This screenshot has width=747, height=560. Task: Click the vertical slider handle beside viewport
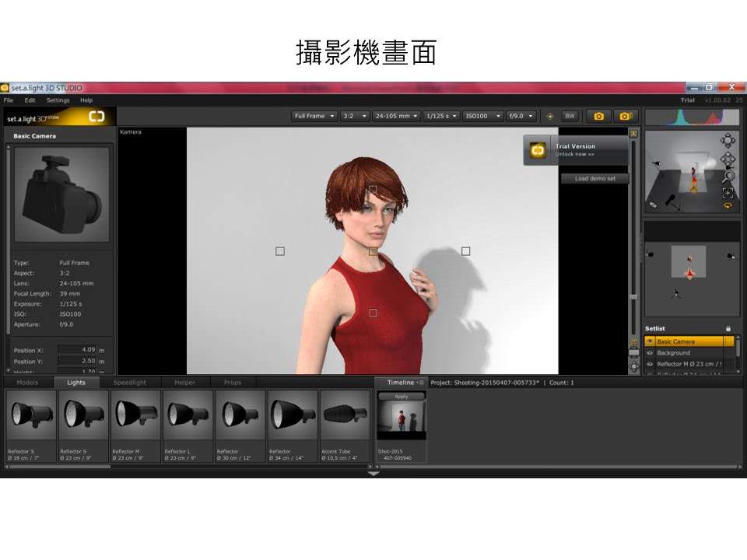633,296
